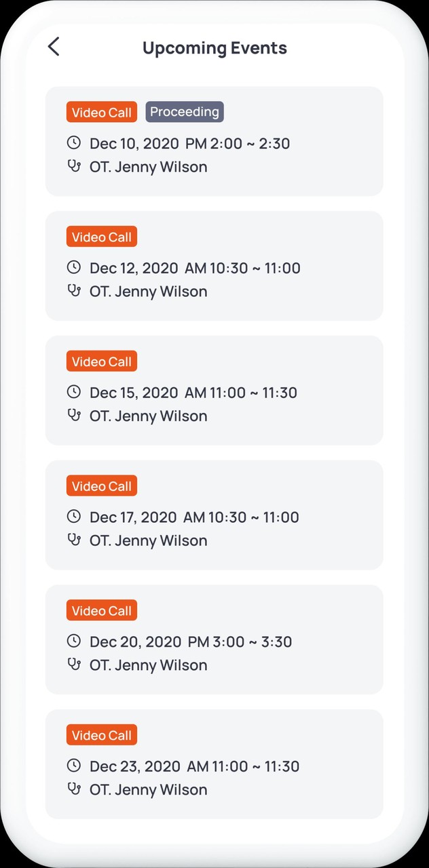The image size is (429, 868).
Task: Open the Dec 17, 2020 AM 10:30 event card
Action: [x=214, y=515]
